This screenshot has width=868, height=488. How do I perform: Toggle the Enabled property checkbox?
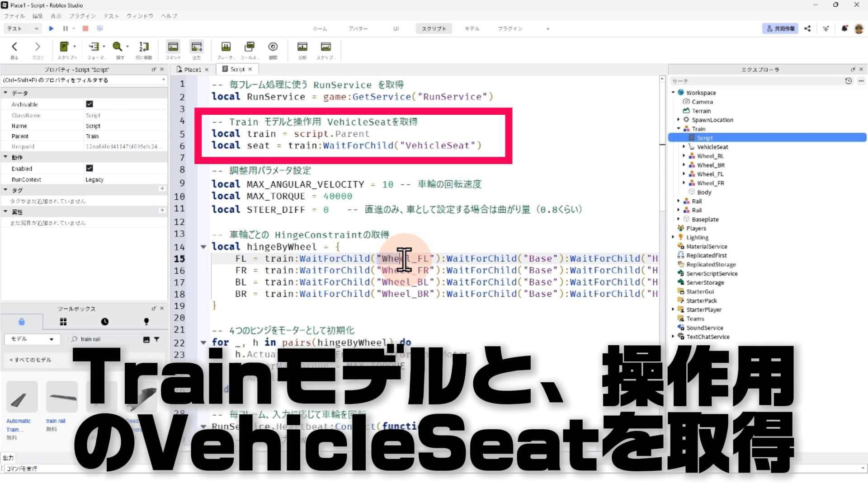(x=90, y=168)
